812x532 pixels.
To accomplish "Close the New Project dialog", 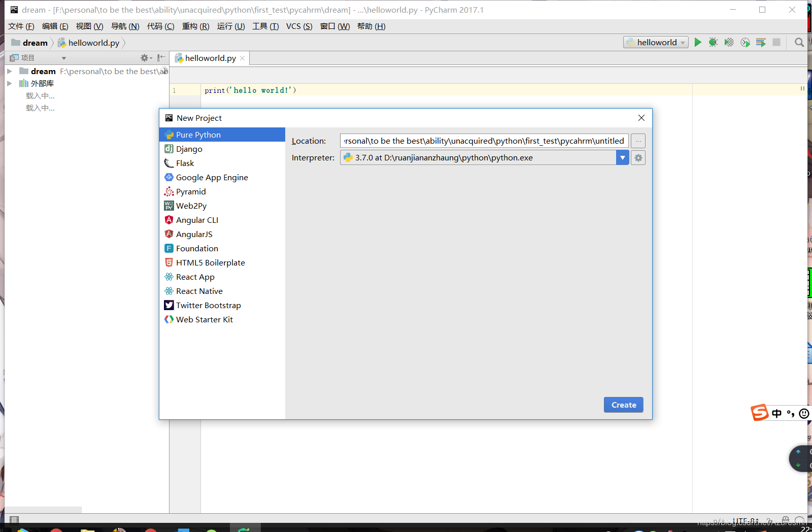I will click(x=641, y=118).
